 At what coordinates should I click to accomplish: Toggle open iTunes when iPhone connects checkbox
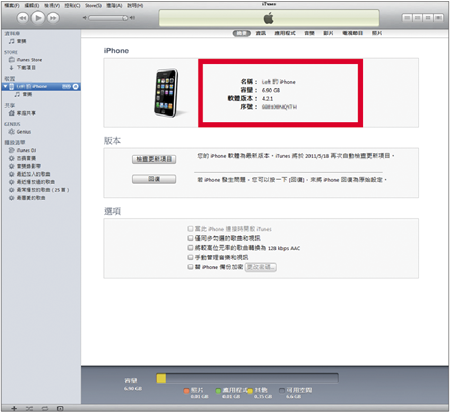coord(190,229)
